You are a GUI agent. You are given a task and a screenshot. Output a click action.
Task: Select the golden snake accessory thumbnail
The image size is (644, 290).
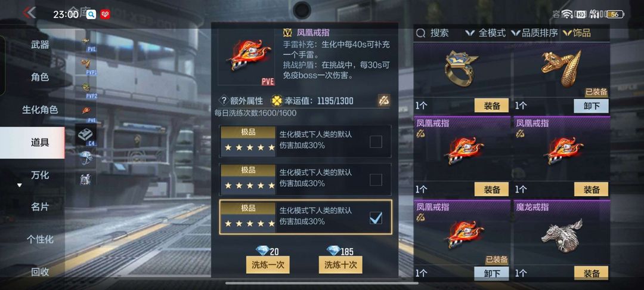tap(562, 68)
